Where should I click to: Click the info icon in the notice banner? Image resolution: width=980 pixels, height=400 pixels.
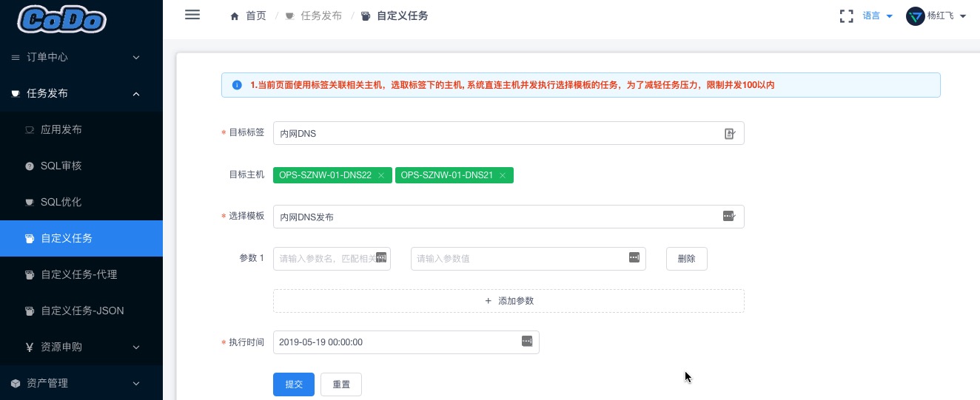click(237, 85)
